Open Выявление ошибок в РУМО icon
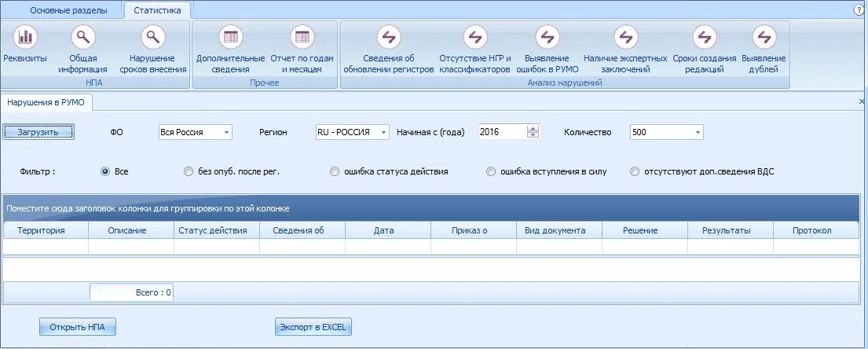The height and width of the screenshot is (349, 868). click(x=548, y=38)
